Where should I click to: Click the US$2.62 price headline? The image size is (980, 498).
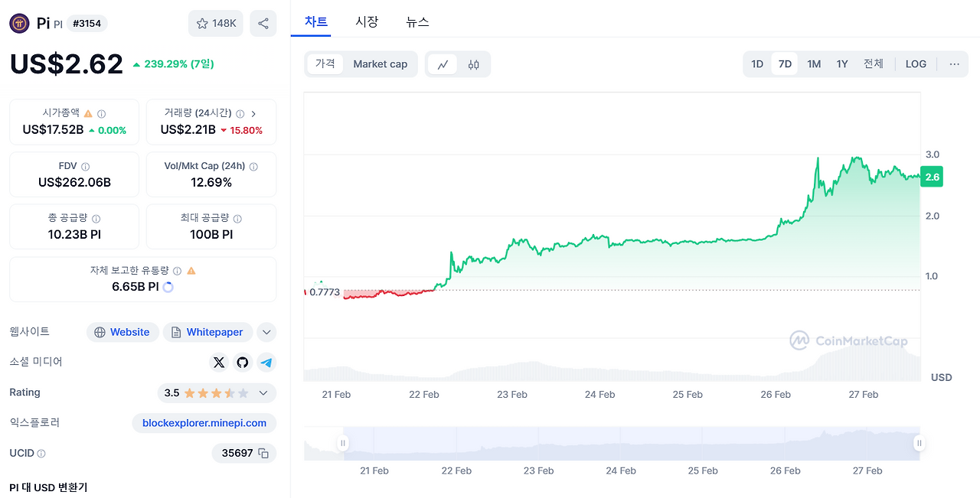coord(67,63)
